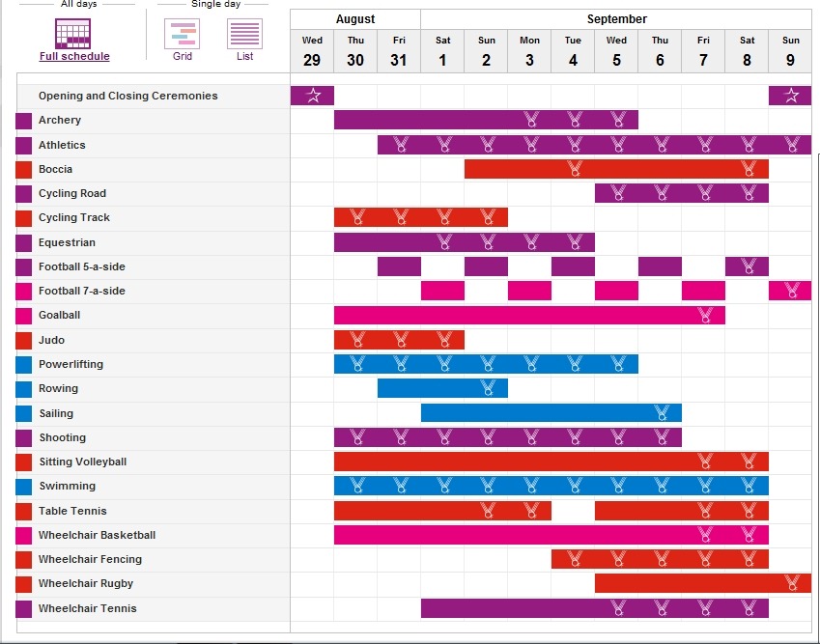Click Goalball medal icon on Fri 7
Screen dimensions: 820x644
(705, 315)
